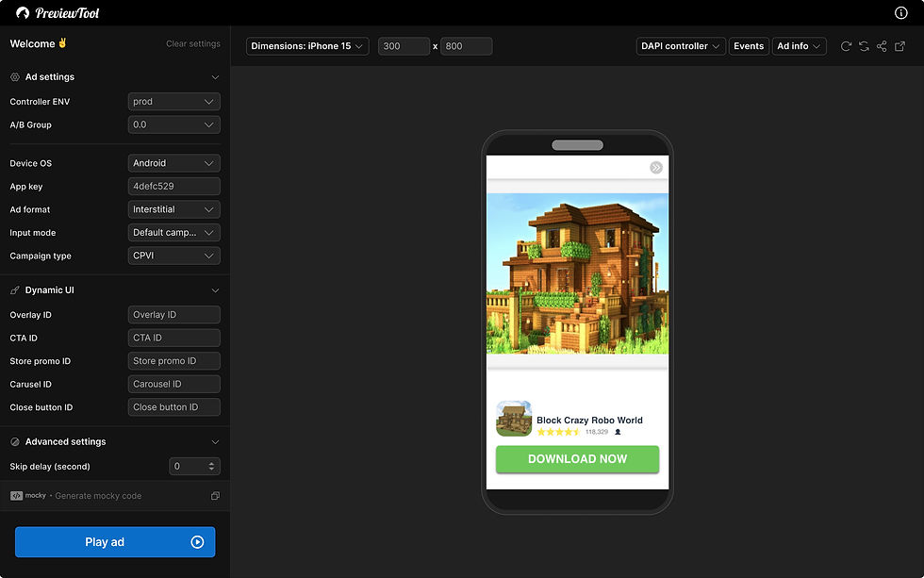Click the Ad settings gear icon

[x=15, y=77]
